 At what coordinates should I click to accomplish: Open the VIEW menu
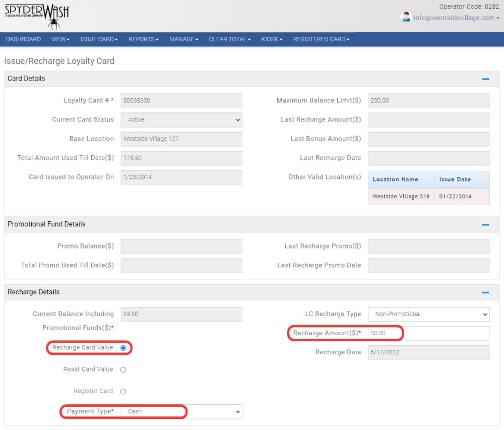(60, 39)
